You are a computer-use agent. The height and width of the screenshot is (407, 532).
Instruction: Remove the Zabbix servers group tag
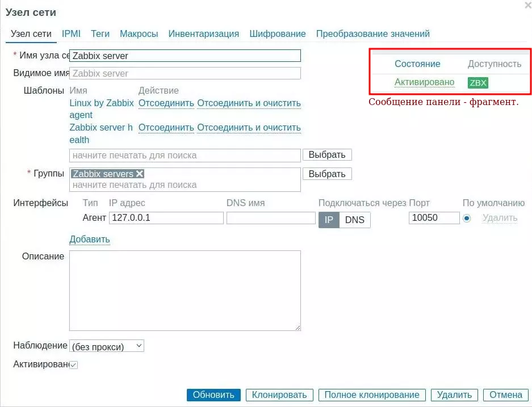coord(140,174)
